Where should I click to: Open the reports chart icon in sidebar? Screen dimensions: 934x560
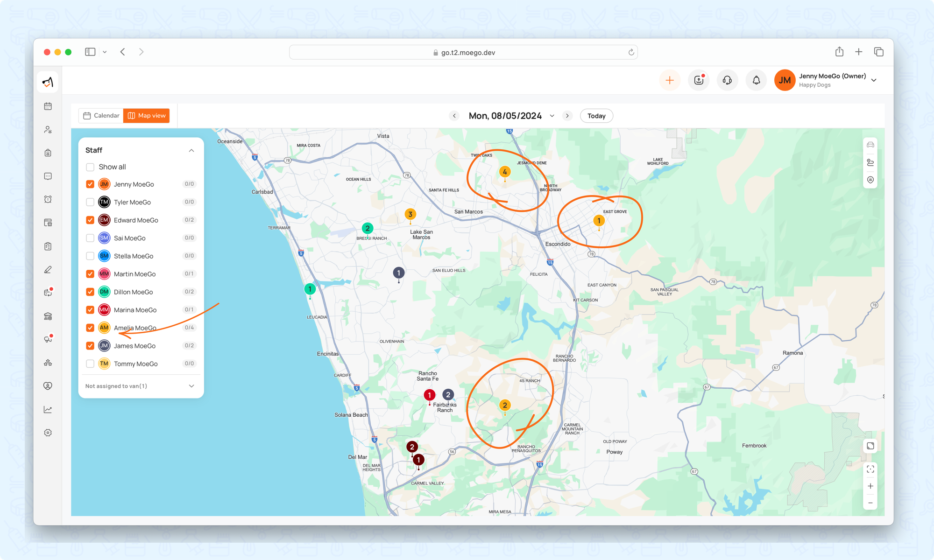pyautogui.click(x=48, y=409)
